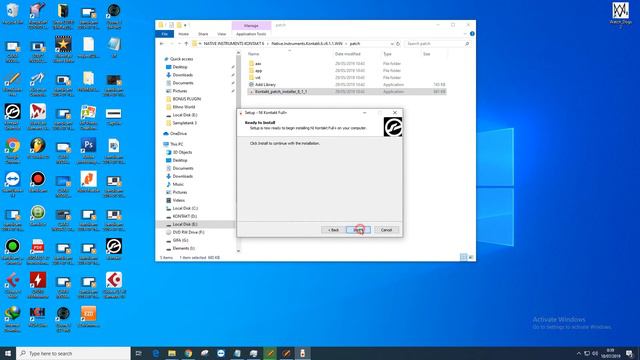
Task: Cancel the NI Kontakt Full+ setup
Action: tap(386, 230)
